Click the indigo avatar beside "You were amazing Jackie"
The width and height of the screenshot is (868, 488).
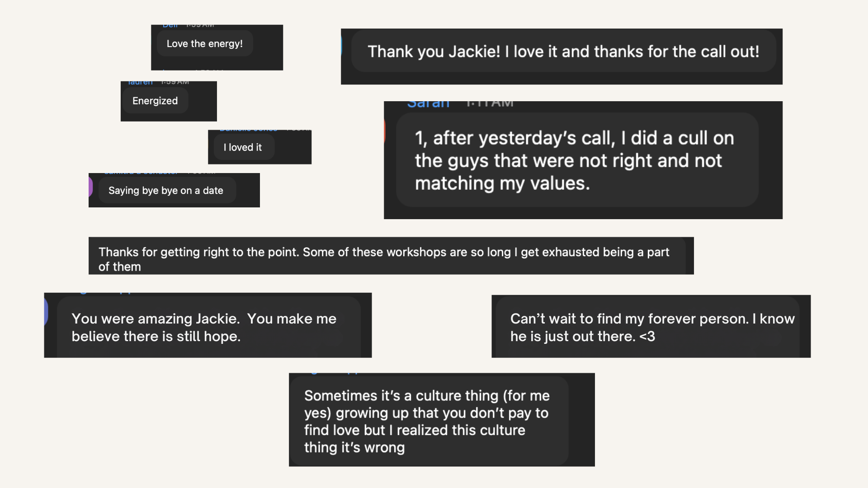pos(46,312)
